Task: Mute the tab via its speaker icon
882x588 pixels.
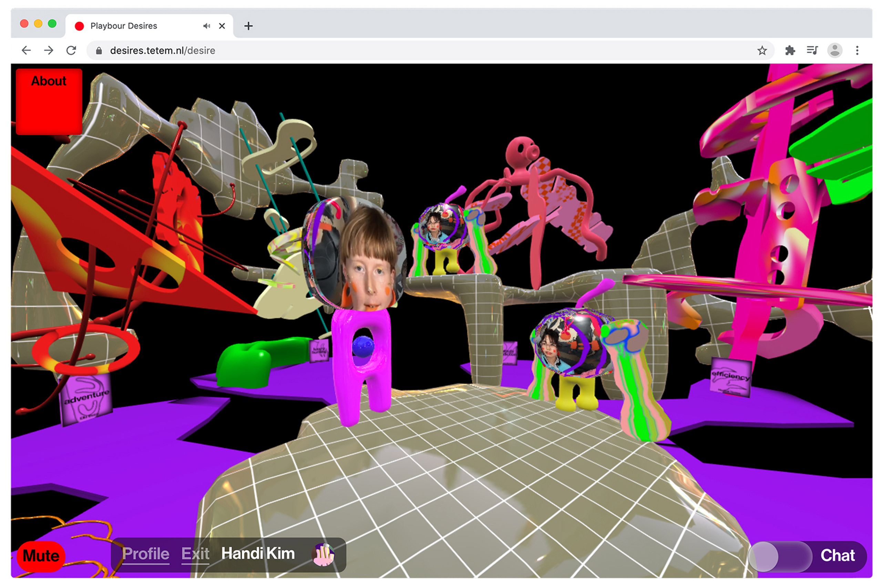Action: (207, 26)
